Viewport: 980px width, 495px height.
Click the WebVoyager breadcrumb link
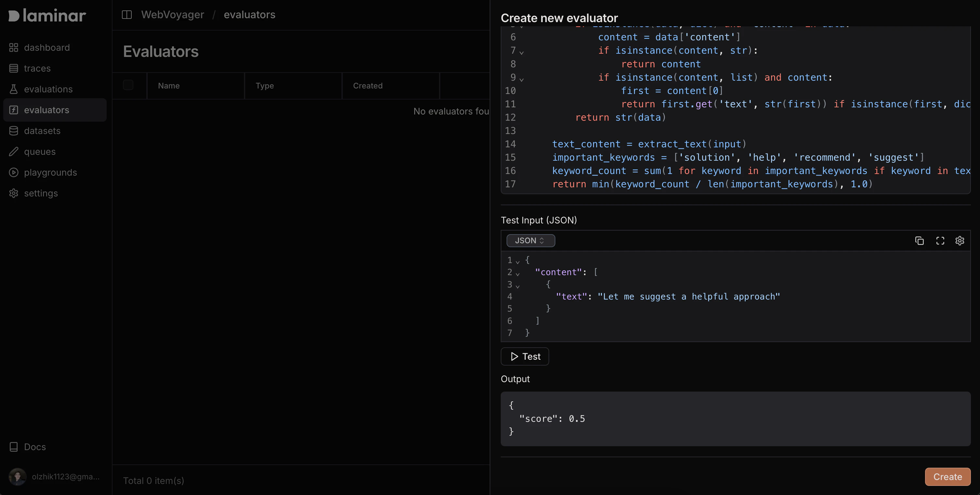172,15
